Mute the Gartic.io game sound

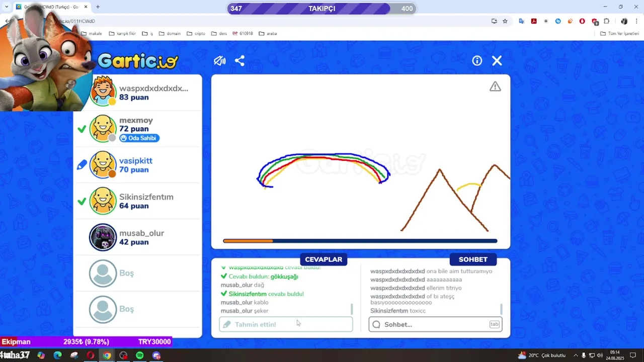point(219,61)
